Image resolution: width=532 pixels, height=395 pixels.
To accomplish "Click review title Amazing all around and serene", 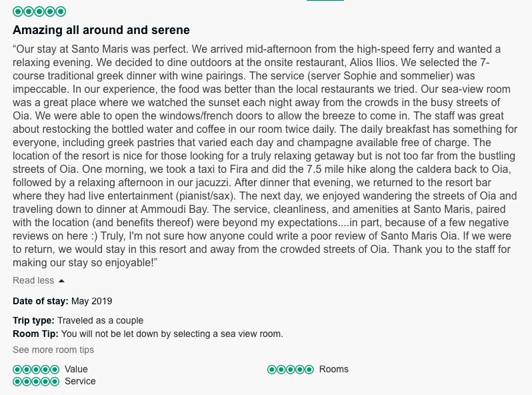I will click(101, 30).
